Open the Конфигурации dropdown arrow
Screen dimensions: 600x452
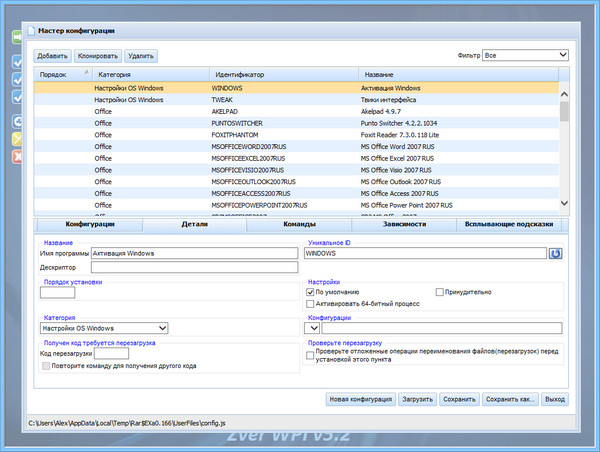pyautogui.click(x=312, y=327)
